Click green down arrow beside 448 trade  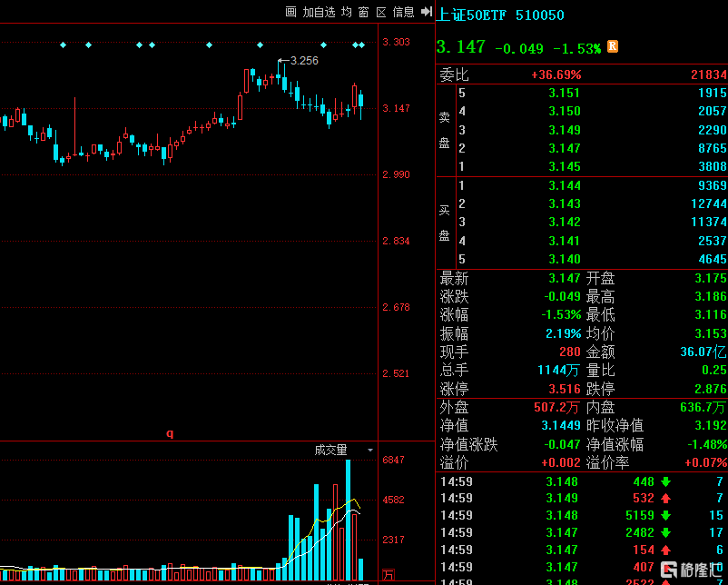tap(665, 481)
